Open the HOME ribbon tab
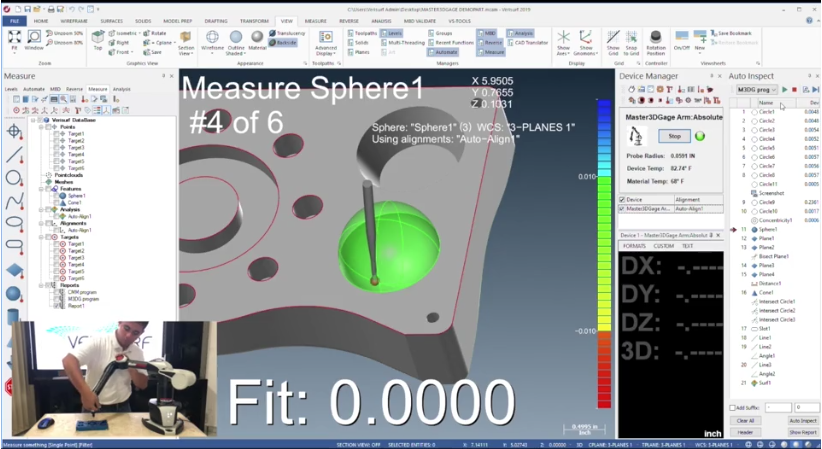Viewport: 822px width, 449px height. coord(41,21)
